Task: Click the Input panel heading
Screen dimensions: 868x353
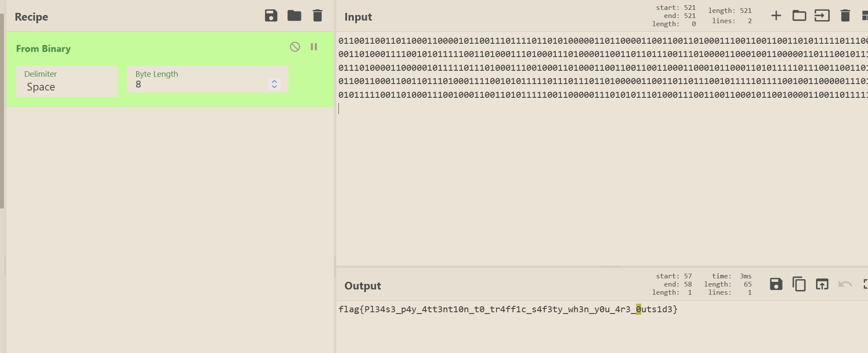Action: point(358,17)
